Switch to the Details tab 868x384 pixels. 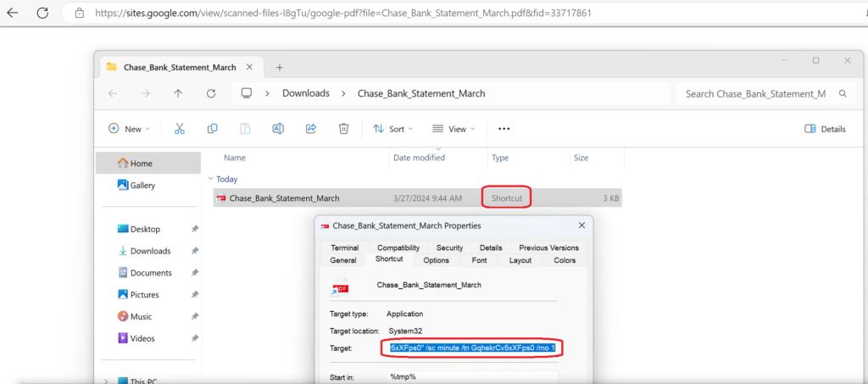(491, 248)
